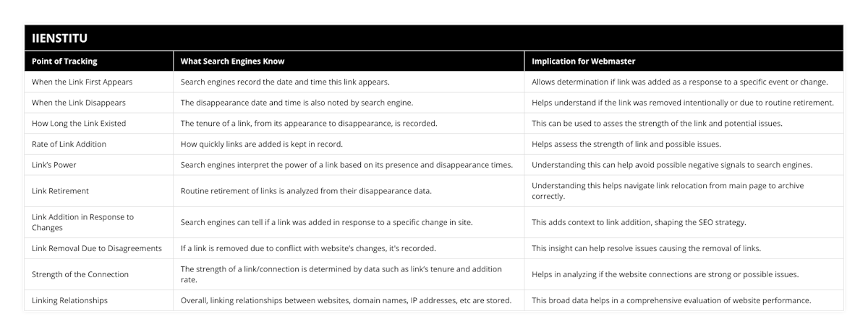This screenshot has width=868, height=335.
Task: Click the "When the Link First Appears" cell
Action: click(82, 82)
